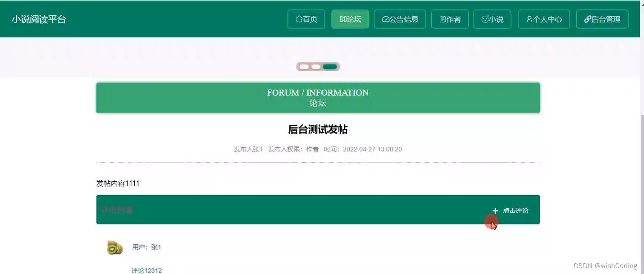Image resolution: width=644 pixels, height=274 pixels.
Task: Click the plus icon beside 点击评论
Action: [x=495, y=210]
